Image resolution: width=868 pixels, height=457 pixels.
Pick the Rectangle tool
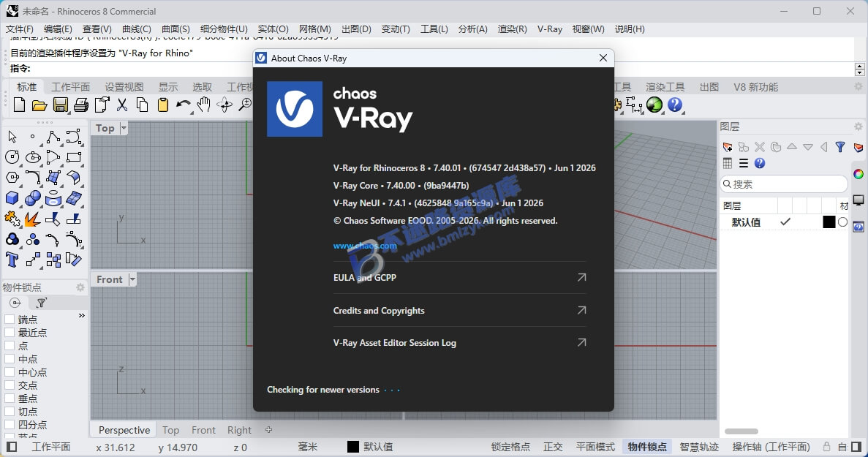[74, 157]
